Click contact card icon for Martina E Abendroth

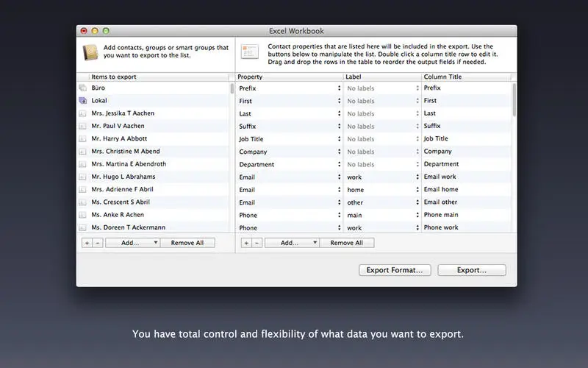point(82,164)
